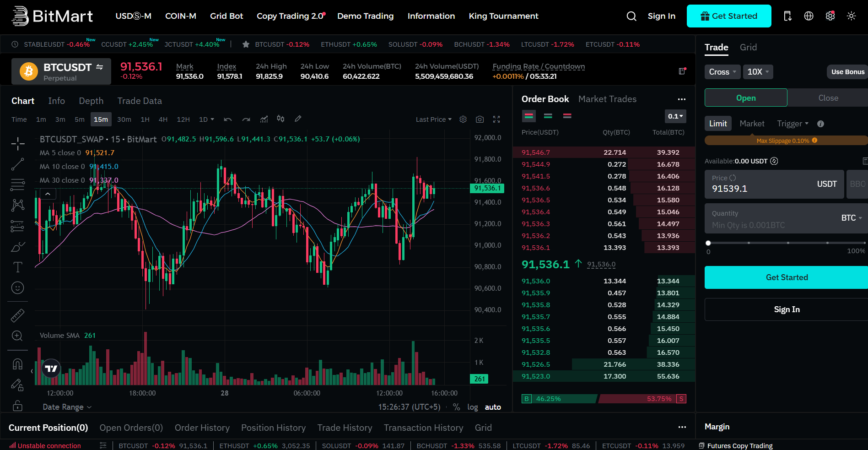Enable the magnet snapping tool
The image size is (868, 450).
coord(17,363)
